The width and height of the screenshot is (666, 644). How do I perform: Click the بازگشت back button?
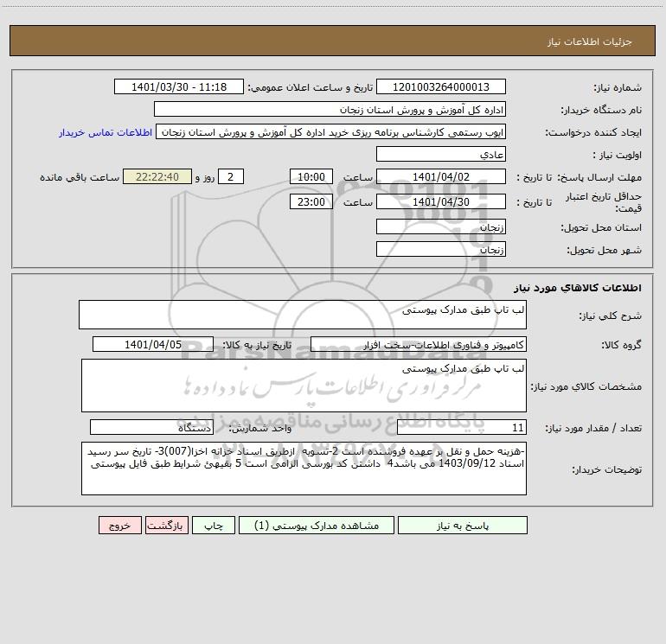coord(166,526)
